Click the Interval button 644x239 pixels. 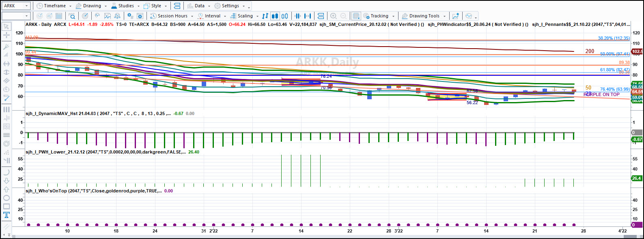click(x=209, y=16)
